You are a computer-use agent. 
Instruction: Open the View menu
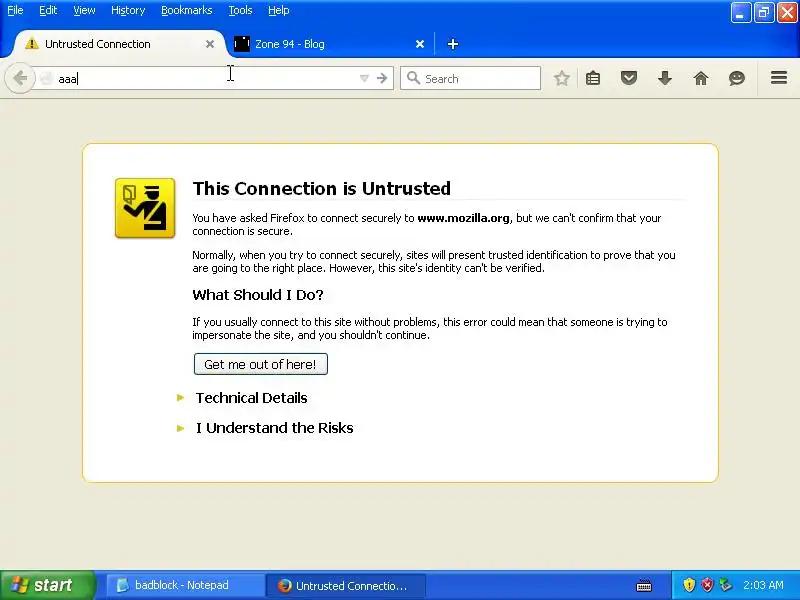click(x=84, y=10)
